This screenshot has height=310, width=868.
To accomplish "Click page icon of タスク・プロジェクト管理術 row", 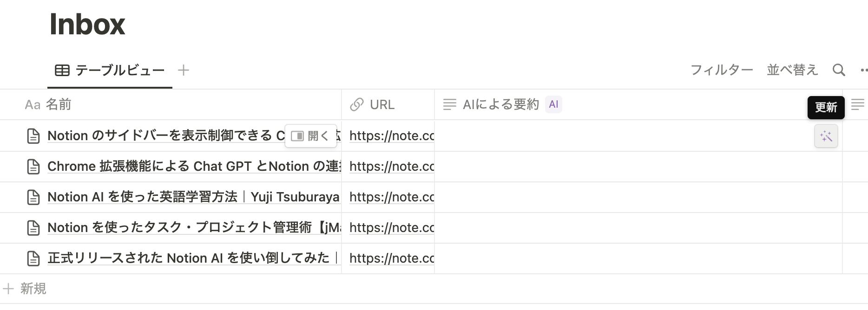I will (33, 228).
